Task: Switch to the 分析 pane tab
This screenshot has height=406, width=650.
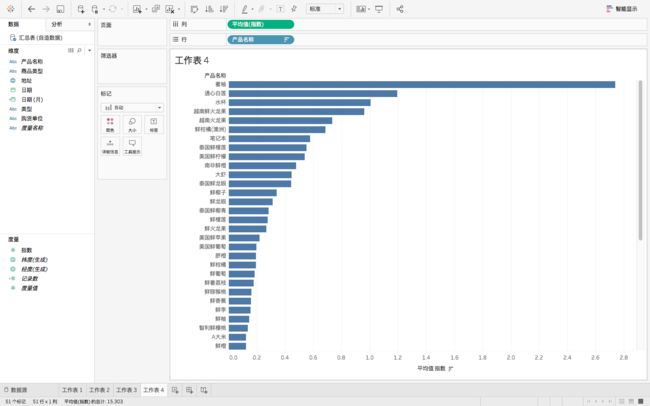Action: tap(57, 24)
